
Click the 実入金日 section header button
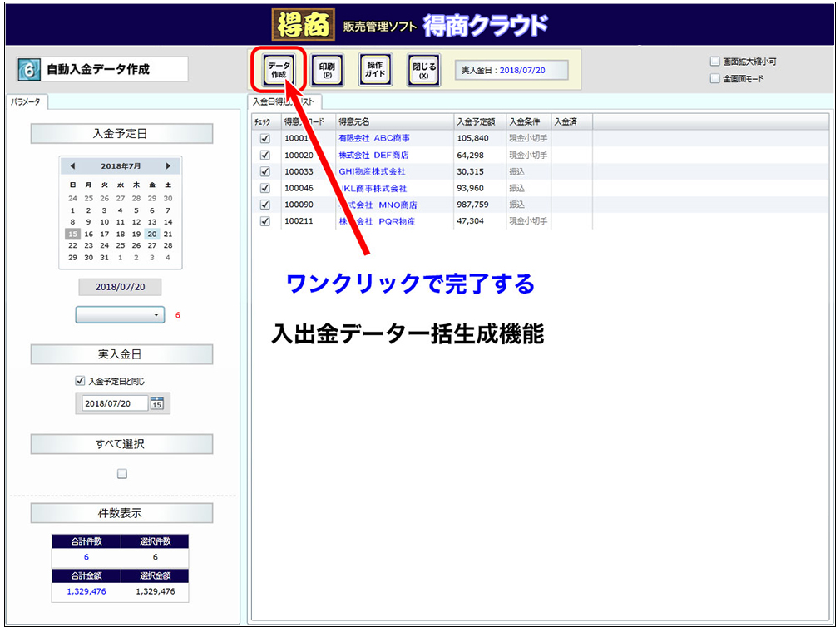click(x=121, y=354)
